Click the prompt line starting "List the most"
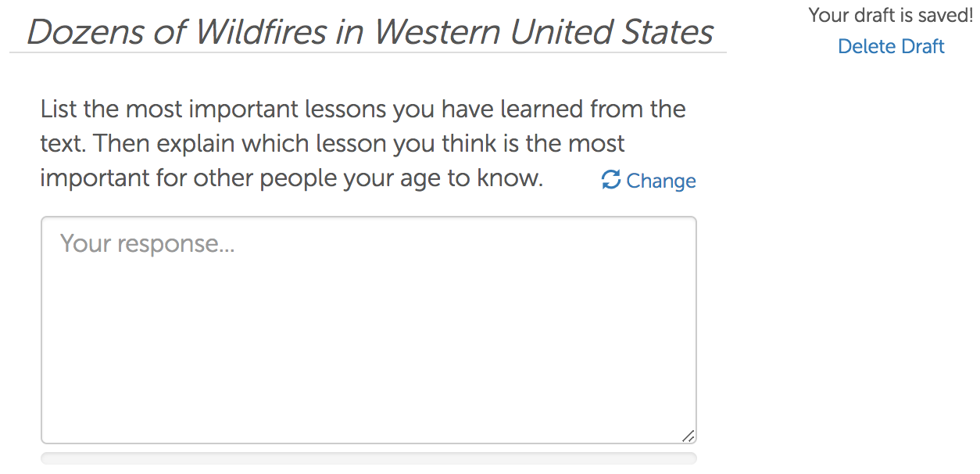 click(x=363, y=109)
